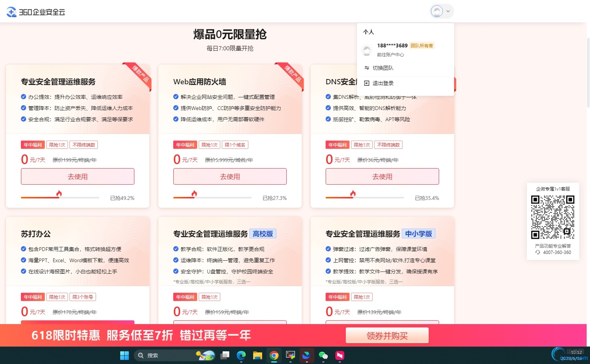Click the 切换团队 swap arrows icon
Viewport: 590px width, 364px height.
[x=367, y=68]
